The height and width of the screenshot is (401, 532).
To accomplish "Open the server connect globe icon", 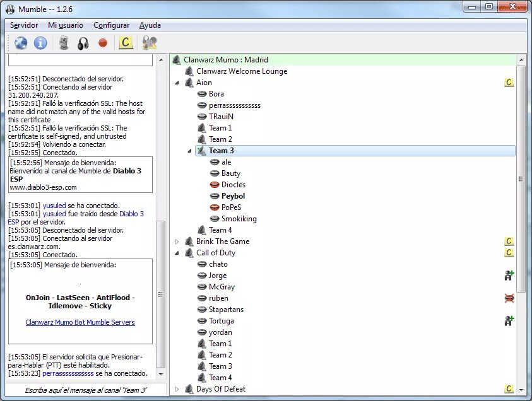I will pos(21,43).
